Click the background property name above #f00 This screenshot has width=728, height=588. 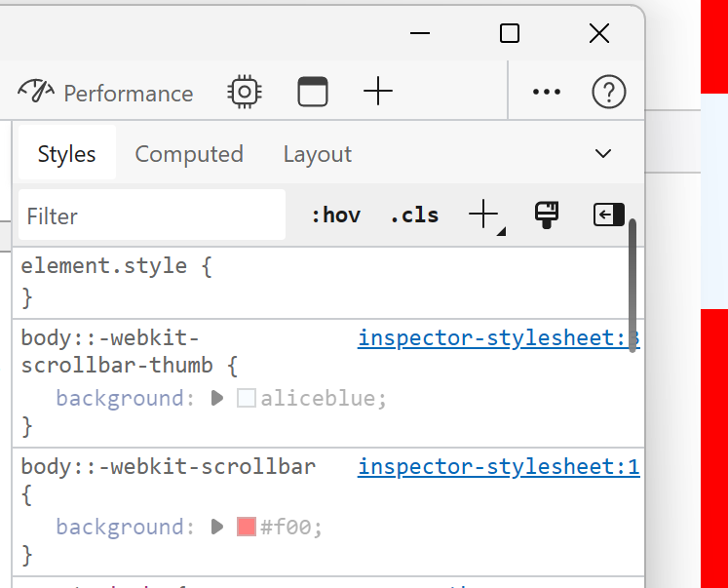(120, 528)
